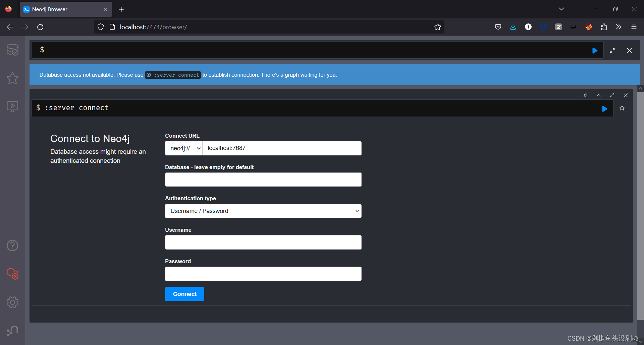Viewport: 644px width, 345px height.
Task: Click the :server connect frame command text
Action: 77,108
